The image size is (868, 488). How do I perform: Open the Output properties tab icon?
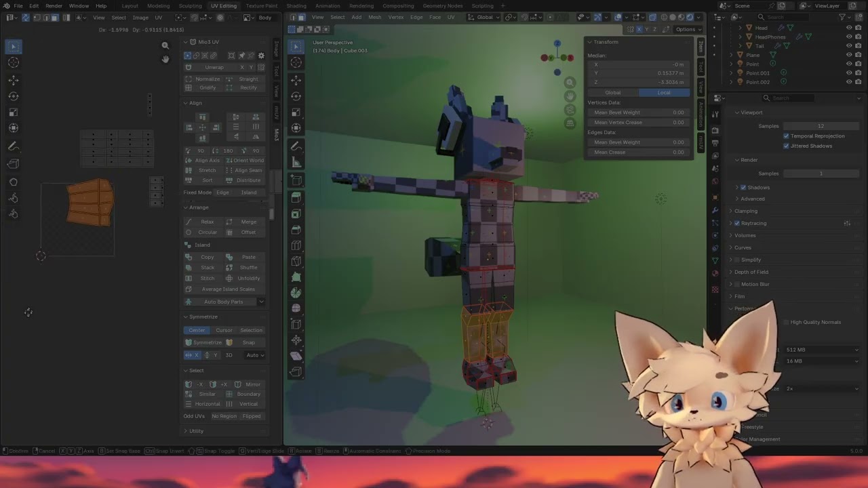coord(715,143)
